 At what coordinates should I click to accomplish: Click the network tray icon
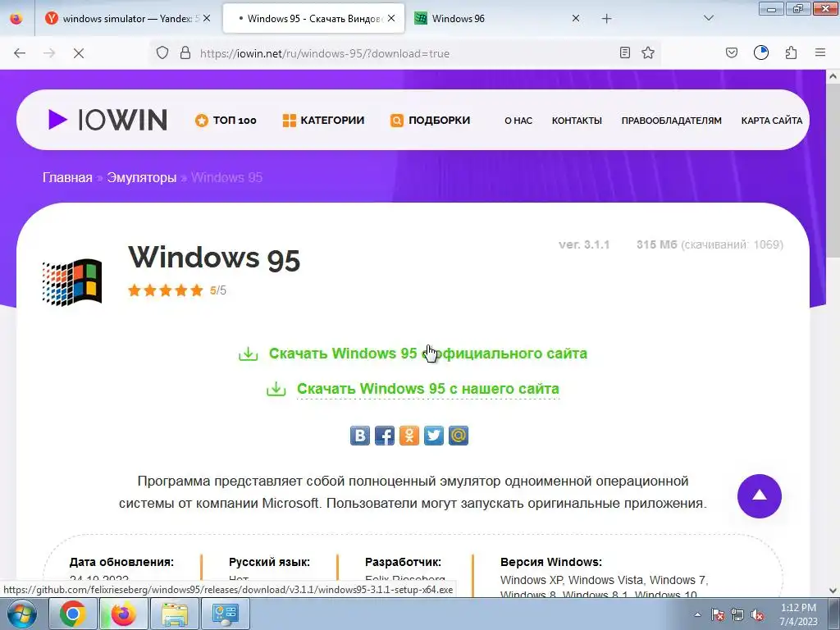(737, 614)
